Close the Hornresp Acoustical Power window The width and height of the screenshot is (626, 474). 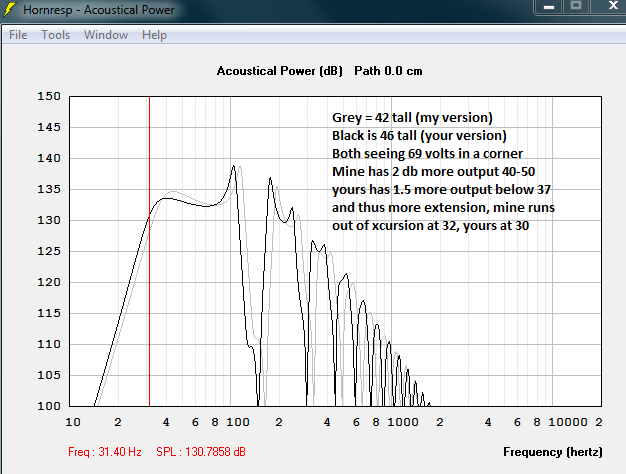[x=612, y=6]
